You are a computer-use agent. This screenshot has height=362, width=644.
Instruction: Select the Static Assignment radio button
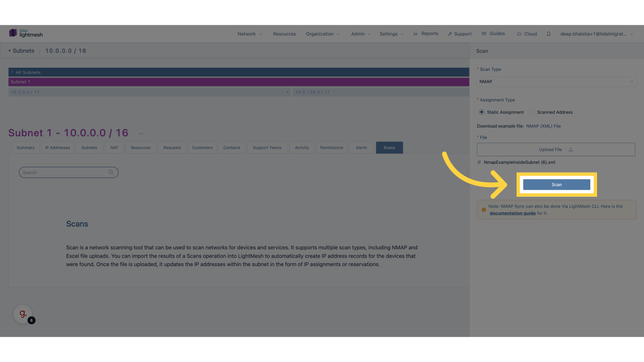click(481, 112)
